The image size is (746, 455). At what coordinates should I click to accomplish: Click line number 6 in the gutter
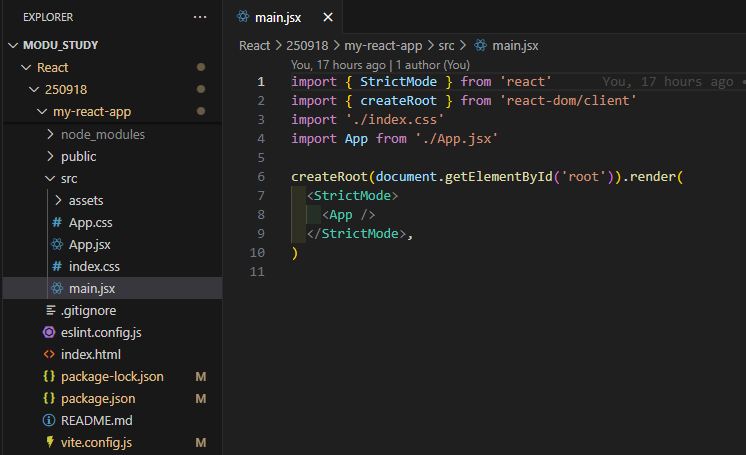[x=261, y=177]
